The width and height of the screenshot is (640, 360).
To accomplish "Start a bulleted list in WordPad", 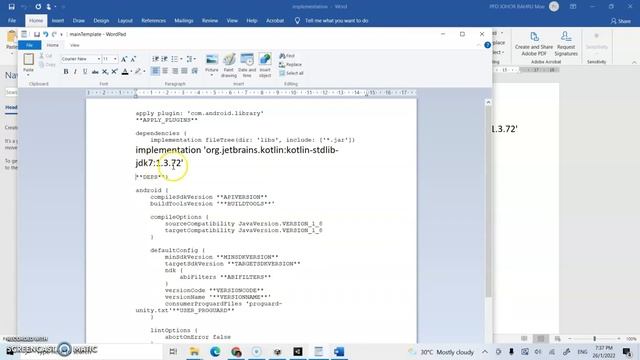I will click(174, 59).
